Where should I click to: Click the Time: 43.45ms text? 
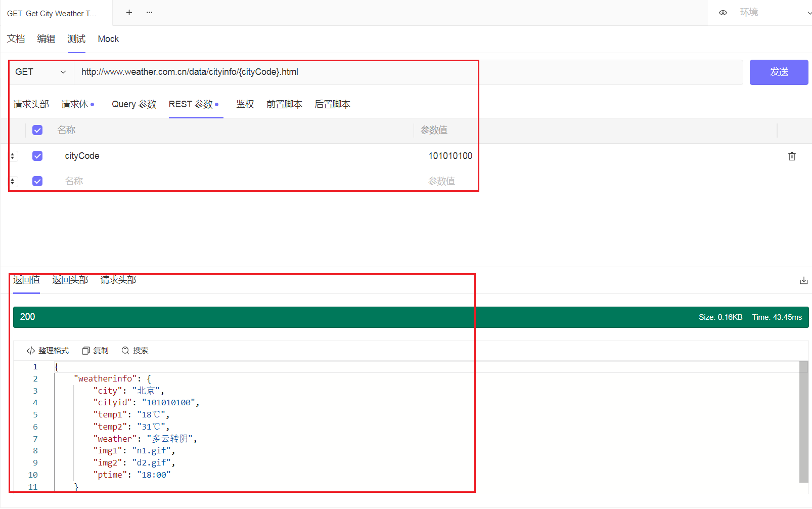point(777,317)
